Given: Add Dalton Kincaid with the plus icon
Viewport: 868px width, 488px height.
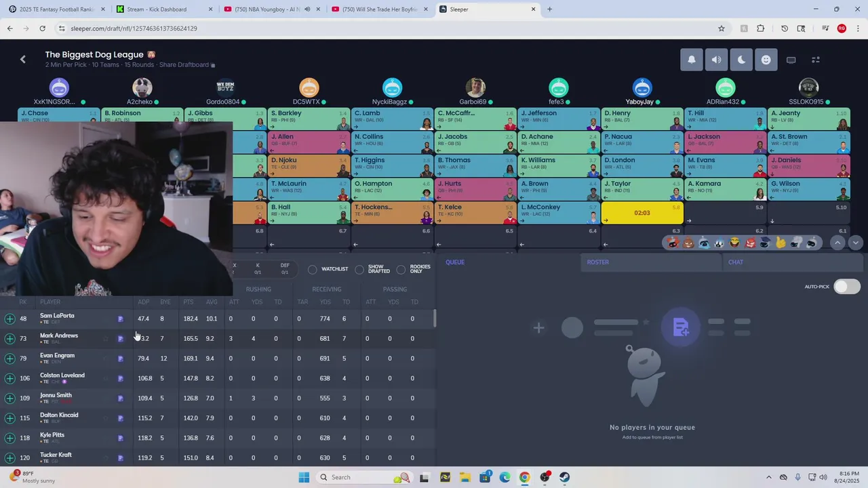Looking at the screenshot, I should click(x=9, y=418).
